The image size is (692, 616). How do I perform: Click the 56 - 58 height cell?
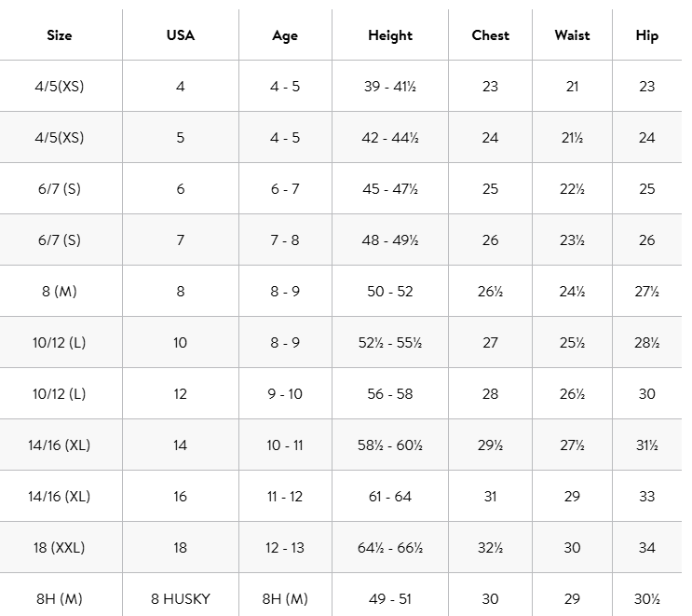pyautogui.click(x=389, y=394)
